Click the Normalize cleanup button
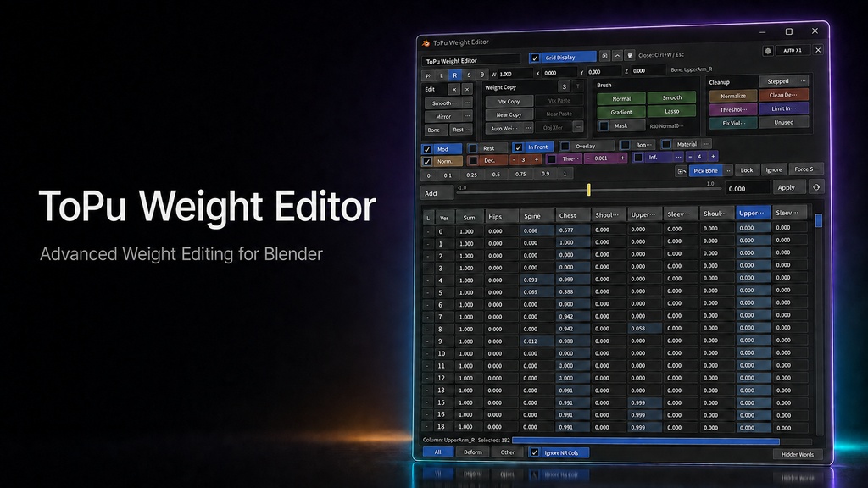Viewport: 868px width, 488px height. coord(733,96)
